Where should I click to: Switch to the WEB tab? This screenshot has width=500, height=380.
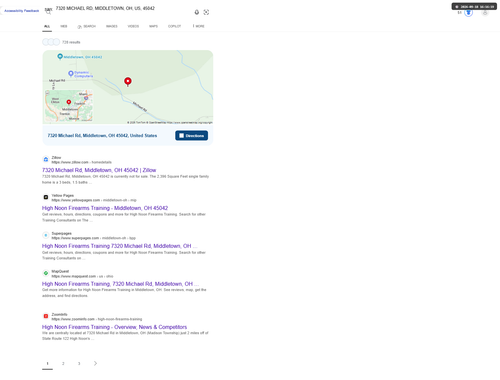[x=64, y=26]
